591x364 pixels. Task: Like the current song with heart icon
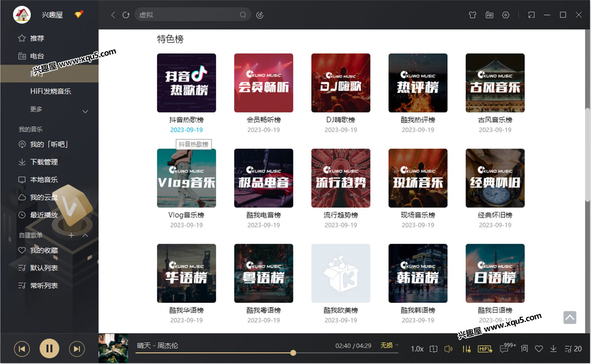(x=539, y=349)
